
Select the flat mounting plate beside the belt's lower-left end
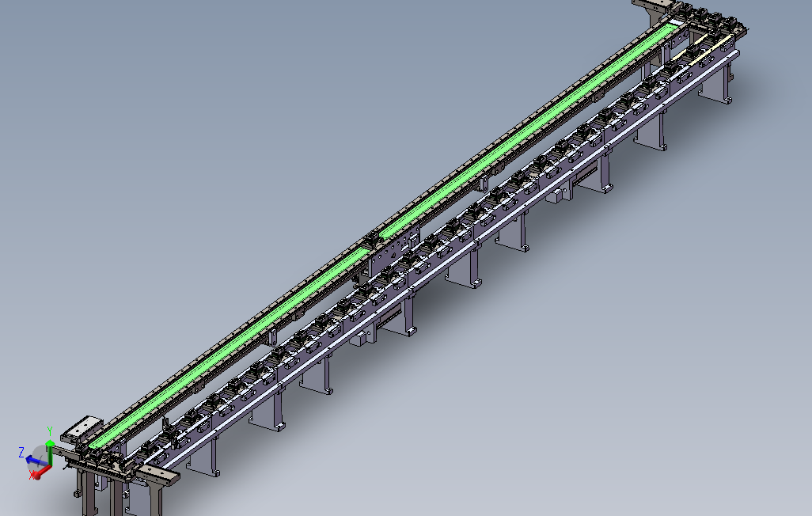tap(82, 428)
